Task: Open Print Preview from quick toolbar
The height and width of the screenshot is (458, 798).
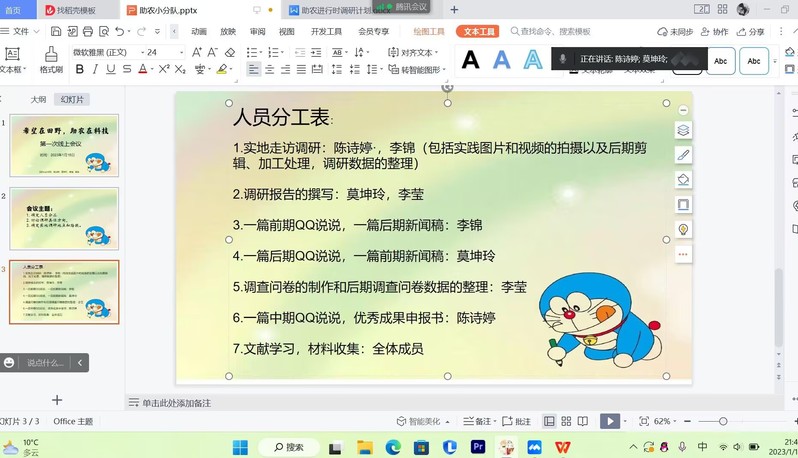Action: click(x=104, y=32)
